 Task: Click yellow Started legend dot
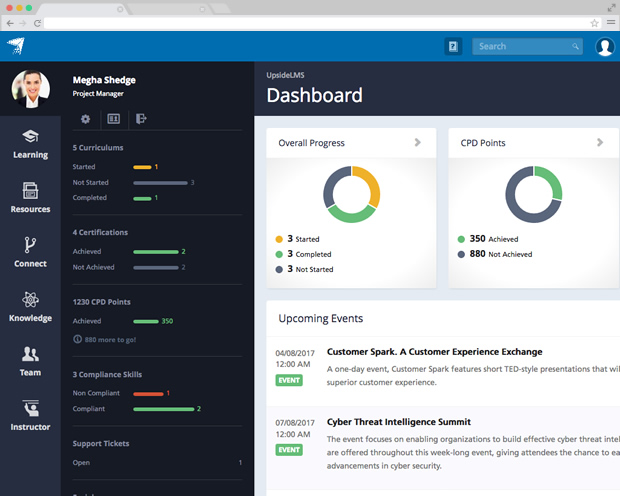click(279, 239)
